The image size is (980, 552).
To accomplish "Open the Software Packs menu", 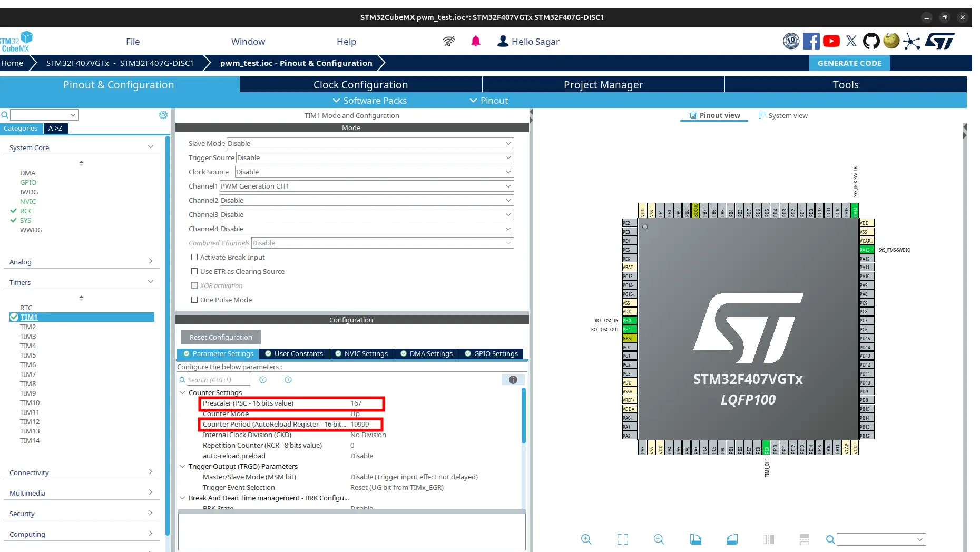I will [x=370, y=101].
